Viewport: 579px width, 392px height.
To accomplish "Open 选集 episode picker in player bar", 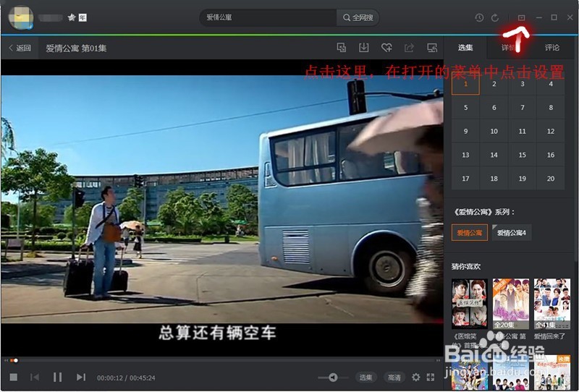I will pos(365,378).
